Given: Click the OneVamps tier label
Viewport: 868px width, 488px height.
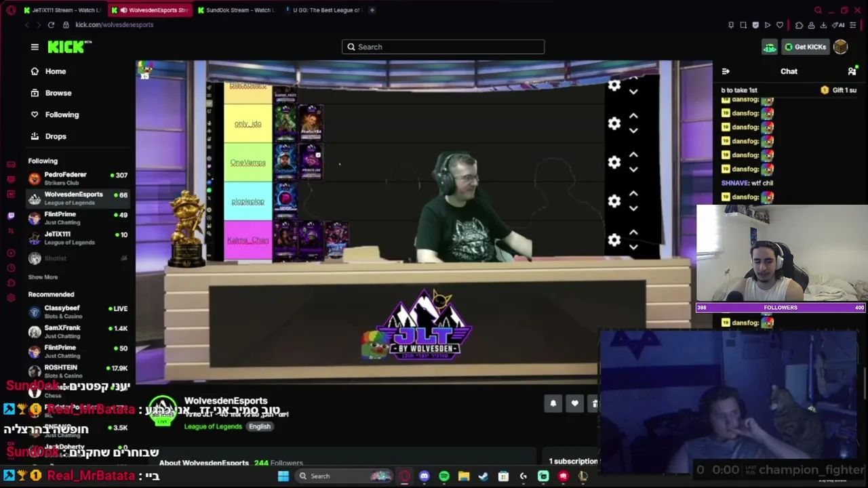Looking at the screenshot, I should point(248,163).
